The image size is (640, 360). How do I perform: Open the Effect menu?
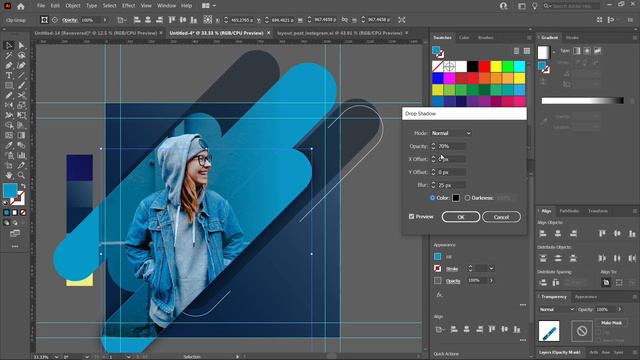128,6
